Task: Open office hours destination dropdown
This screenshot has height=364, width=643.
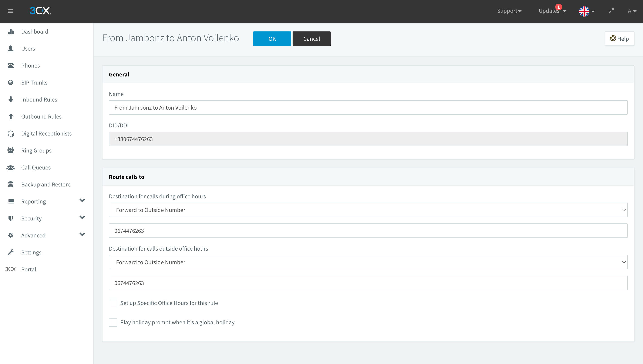Action: (x=368, y=210)
